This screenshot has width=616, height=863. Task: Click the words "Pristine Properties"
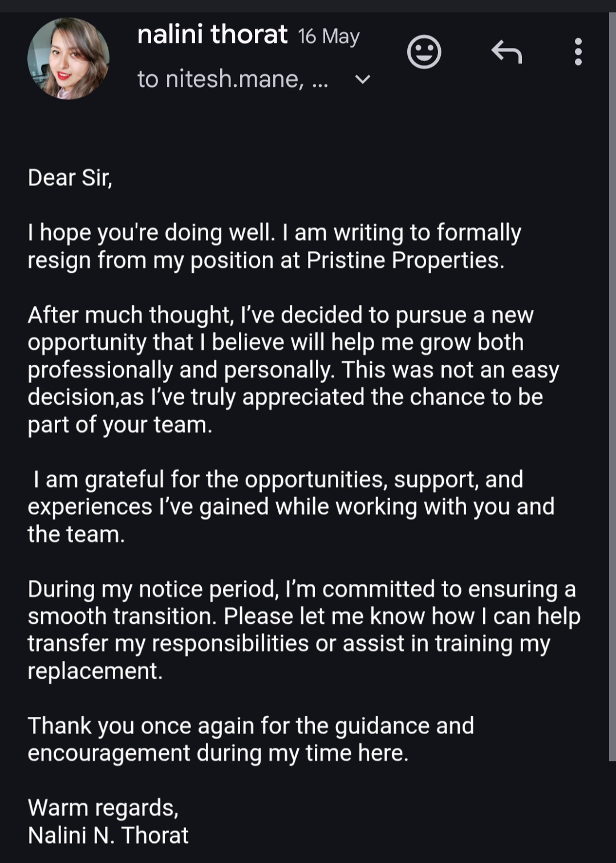(x=404, y=260)
